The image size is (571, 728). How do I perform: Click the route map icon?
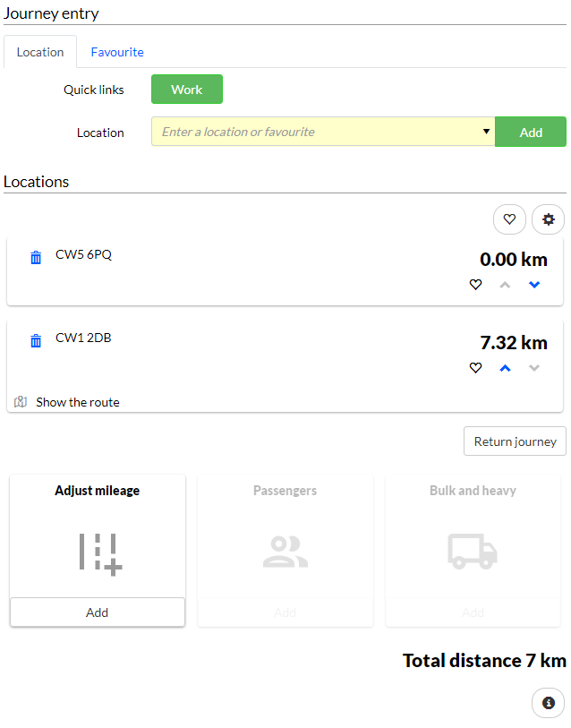pyautogui.click(x=21, y=401)
